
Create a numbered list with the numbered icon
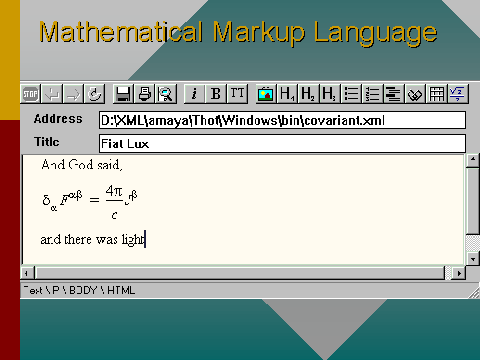(x=372, y=94)
